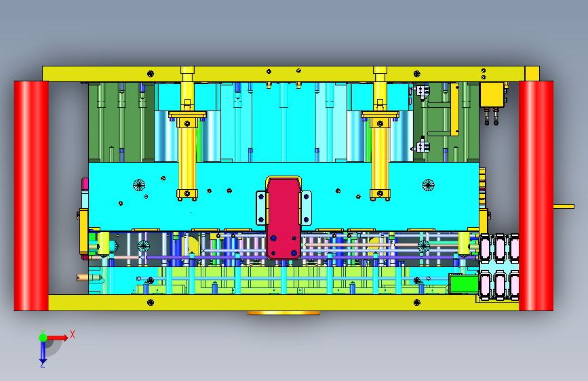Select the bottom yellow clamping plate
588x381 pixels.
tap(283, 302)
